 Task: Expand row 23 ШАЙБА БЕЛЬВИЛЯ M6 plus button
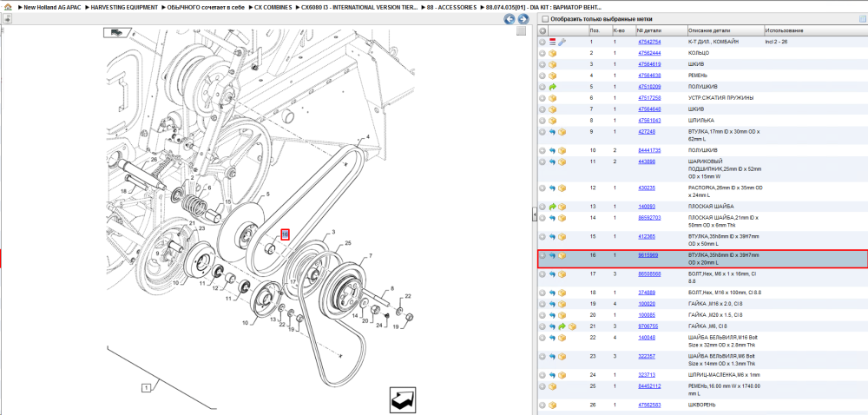click(x=542, y=356)
